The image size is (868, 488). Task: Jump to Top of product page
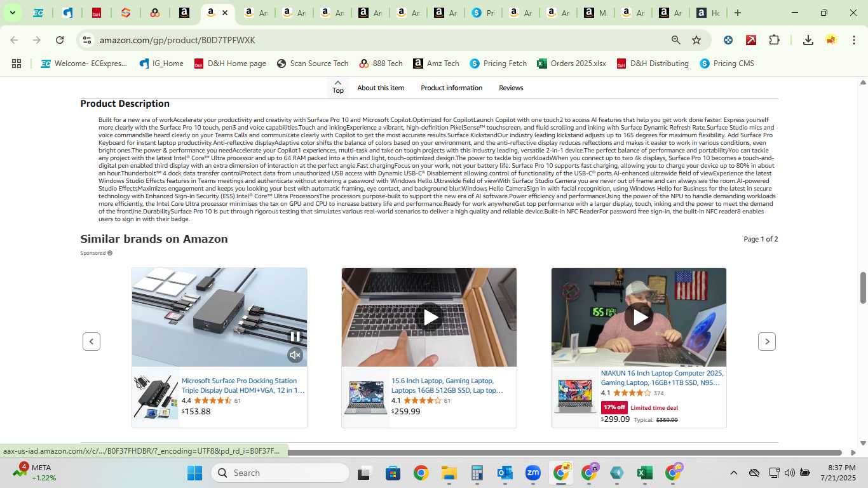coord(338,87)
